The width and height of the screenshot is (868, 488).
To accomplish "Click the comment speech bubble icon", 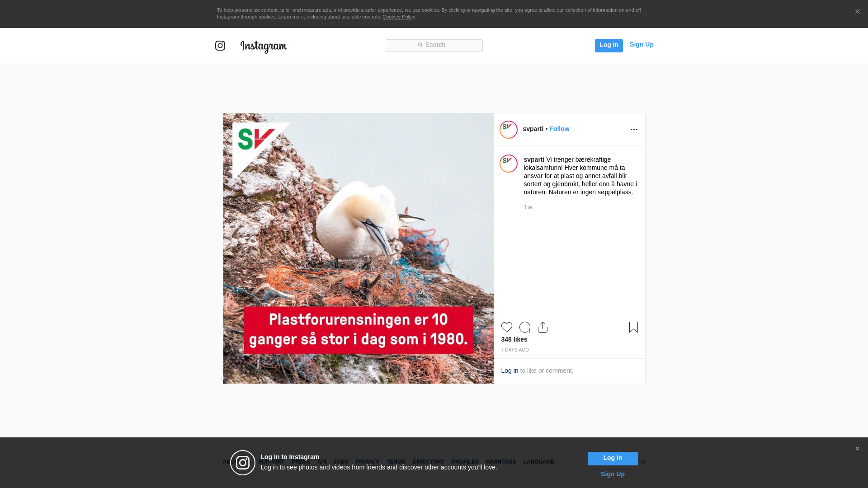I will (525, 327).
